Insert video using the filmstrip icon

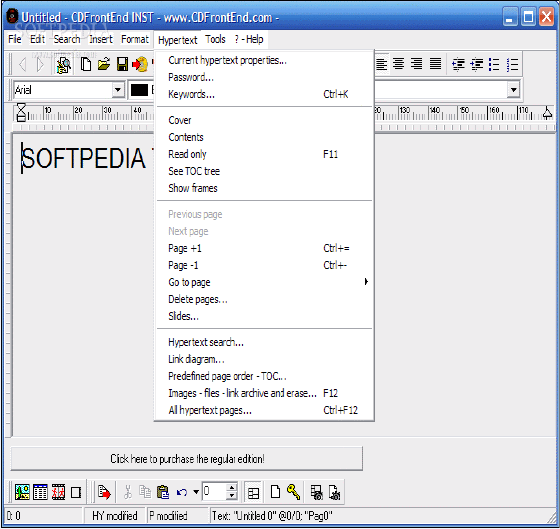pyautogui.click(x=58, y=492)
